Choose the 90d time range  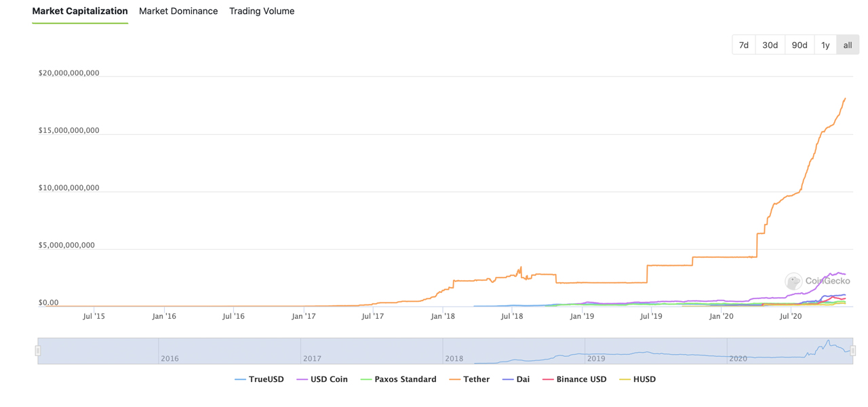tap(800, 45)
